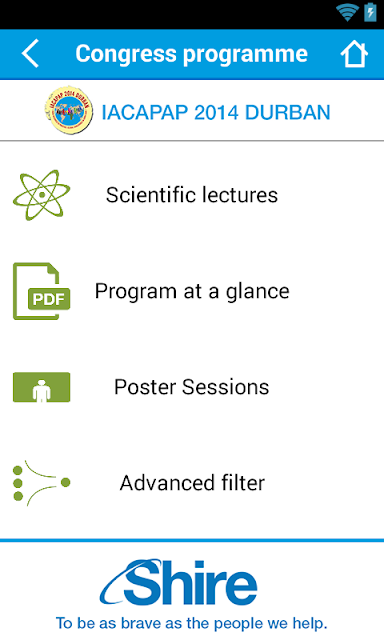
Task: Open Poster Sessions menu entry
Action: 192,387
